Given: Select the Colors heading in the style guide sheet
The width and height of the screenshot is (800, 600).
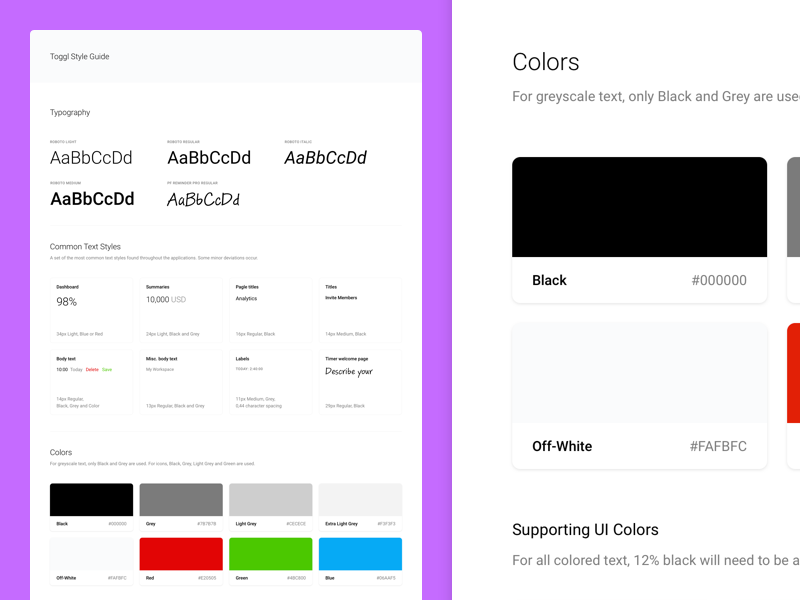Looking at the screenshot, I should (61, 453).
